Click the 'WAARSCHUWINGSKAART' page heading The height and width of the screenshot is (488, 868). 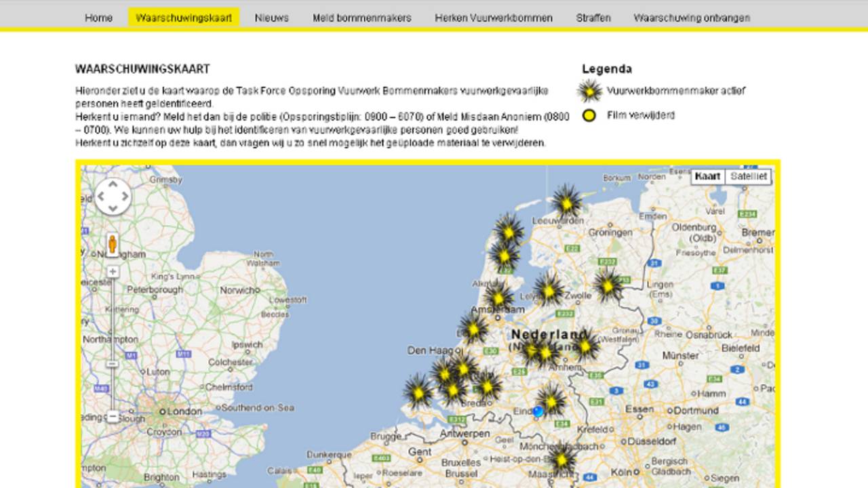(x=142, y=69)
